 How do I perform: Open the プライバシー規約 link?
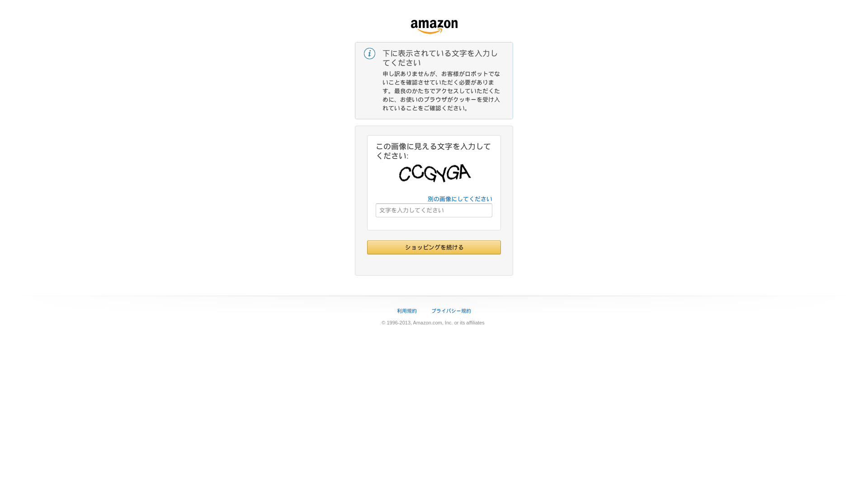451,311
